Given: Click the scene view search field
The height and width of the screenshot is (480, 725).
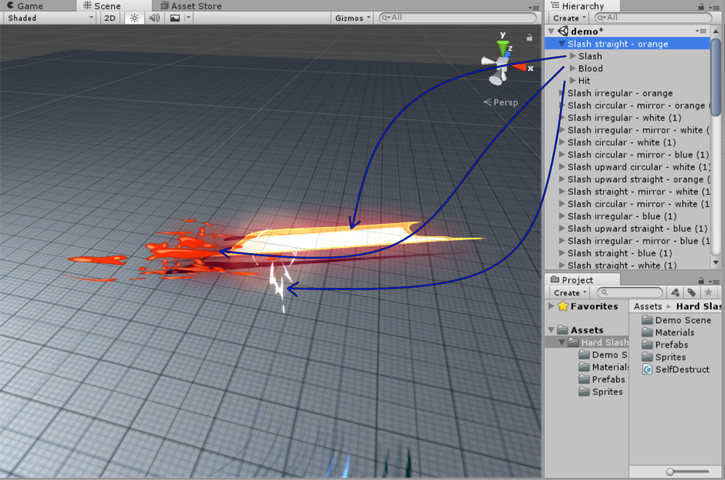Looking at the screenshot, I should click(x=457, y=18).
